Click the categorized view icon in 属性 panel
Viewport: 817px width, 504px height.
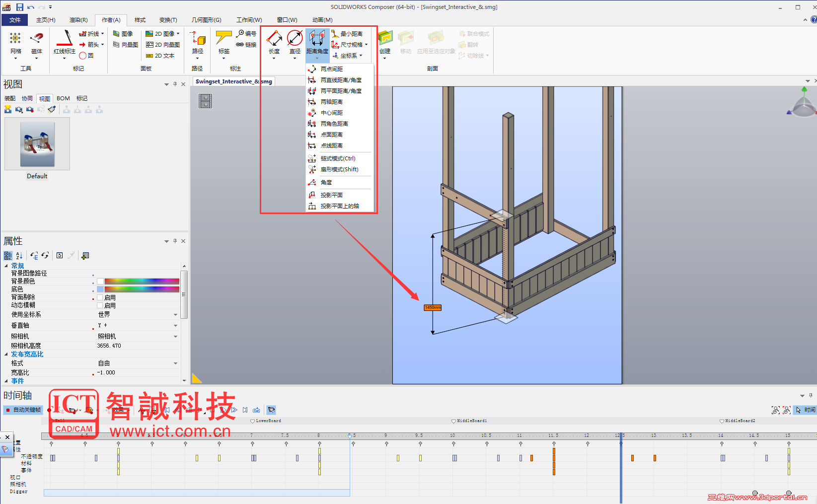[x=8, y=256]
